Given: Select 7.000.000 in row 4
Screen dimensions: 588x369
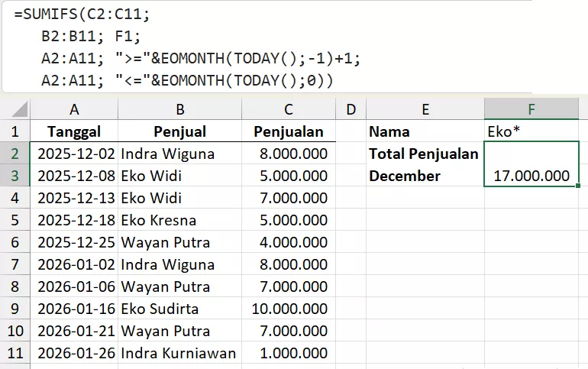Looking at the screenshot, I should [x=289, y=198].
